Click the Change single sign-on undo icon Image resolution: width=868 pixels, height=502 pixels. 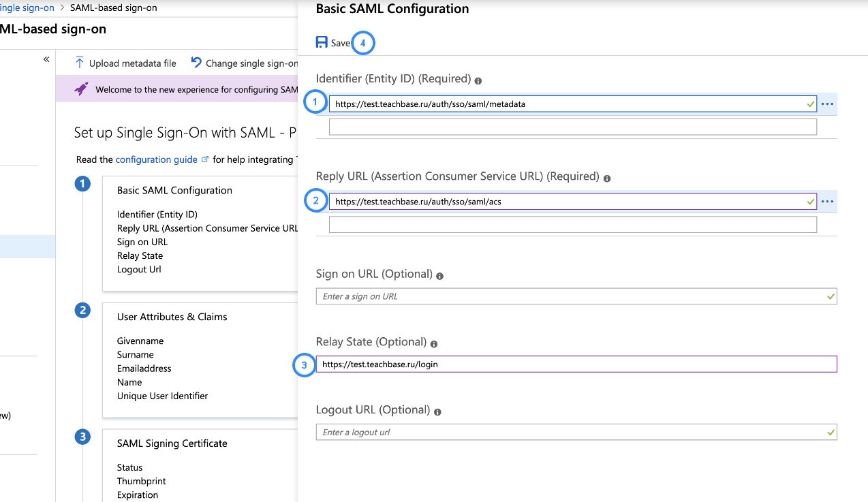tap(196, 63)
